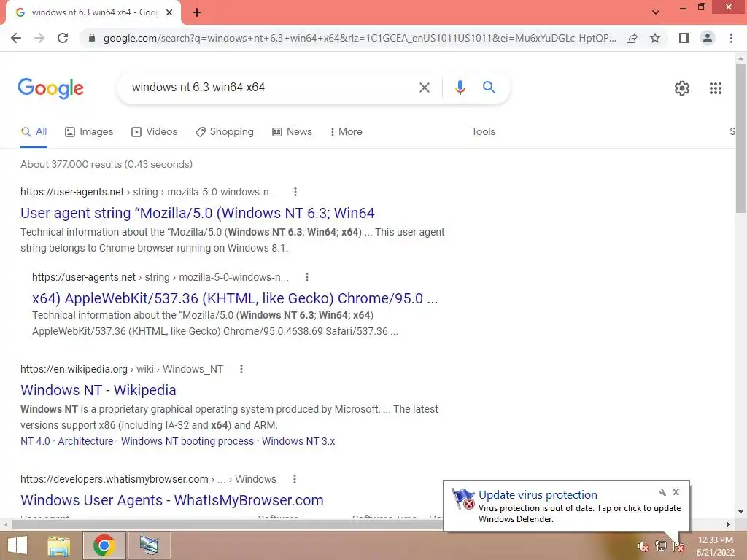This screenshot has width=747, height=560.
Task: Follow the NT 4.0 sitelink
Action: [x=35, y=441]
